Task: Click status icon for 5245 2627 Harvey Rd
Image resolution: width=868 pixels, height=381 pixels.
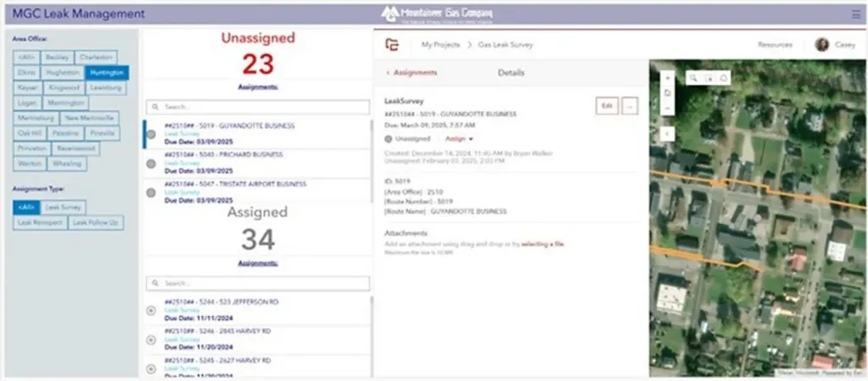Action: tap(151, 369)
